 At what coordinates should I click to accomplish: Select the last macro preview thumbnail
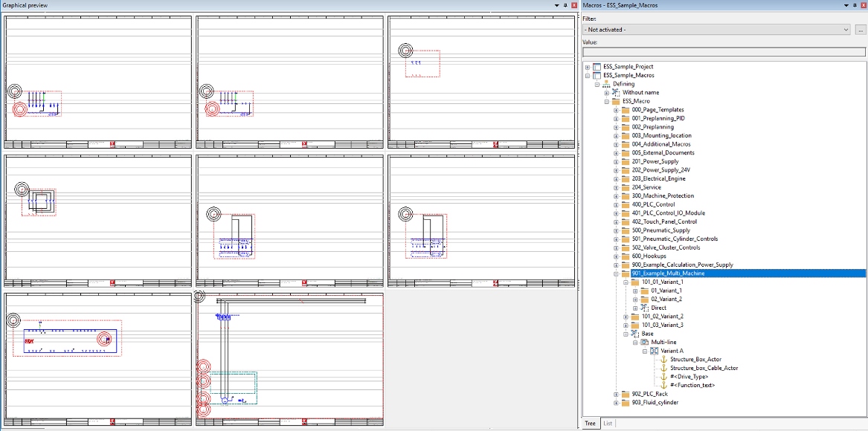(289, 360)
